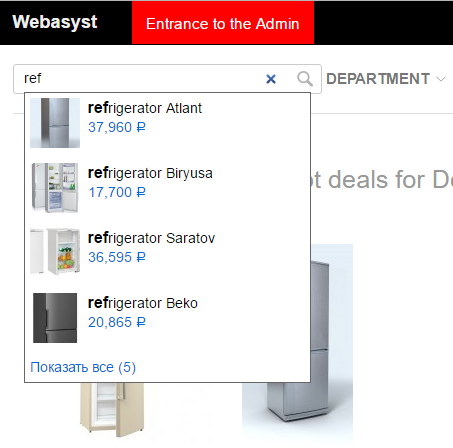Select the refrigerator Saratov suggestion
The height and width of the screenshot is (448, 453).
point(167,252)
